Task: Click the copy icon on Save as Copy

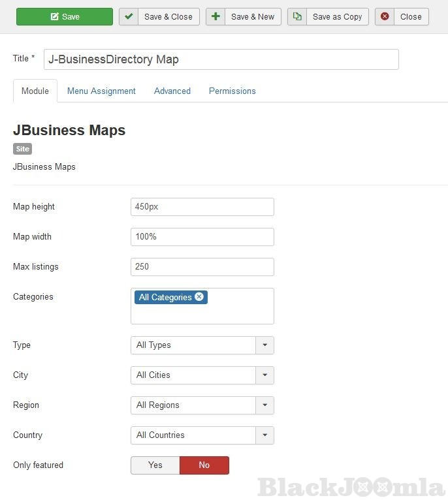Action: tap(297, 16)
